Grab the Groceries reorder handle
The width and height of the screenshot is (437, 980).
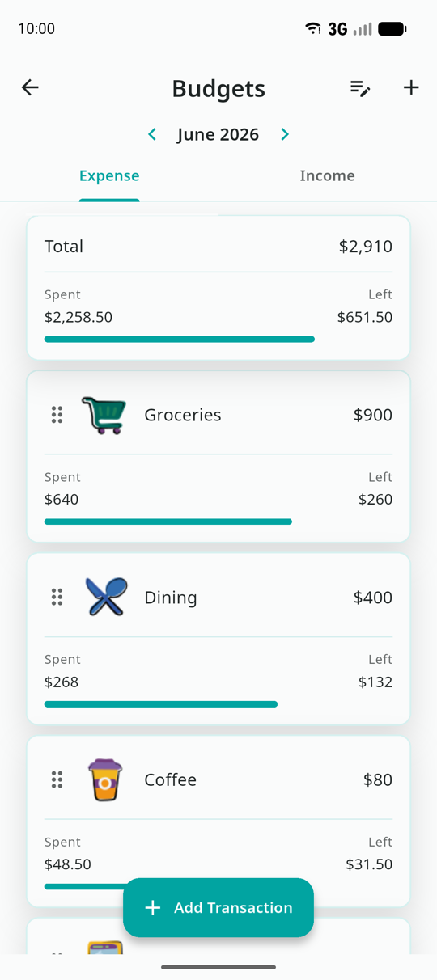point(57,415)
